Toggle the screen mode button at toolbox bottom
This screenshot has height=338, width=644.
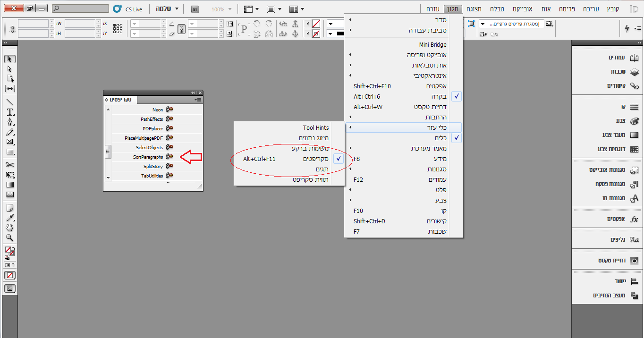[10, 288]
